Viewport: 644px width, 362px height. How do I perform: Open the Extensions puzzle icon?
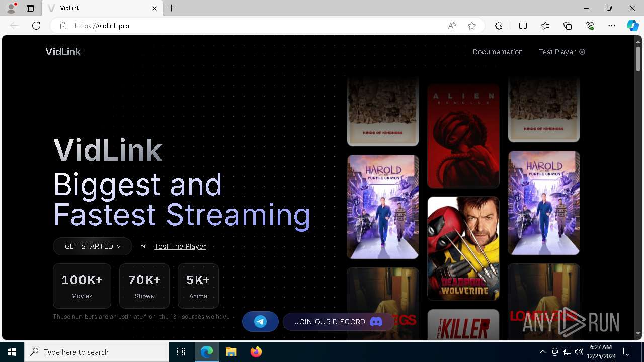point(499,26)
